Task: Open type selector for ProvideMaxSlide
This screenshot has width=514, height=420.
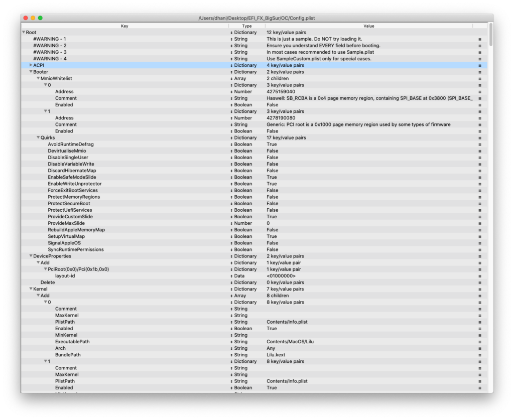Action: pyautogui.click(x=231, y=223)
